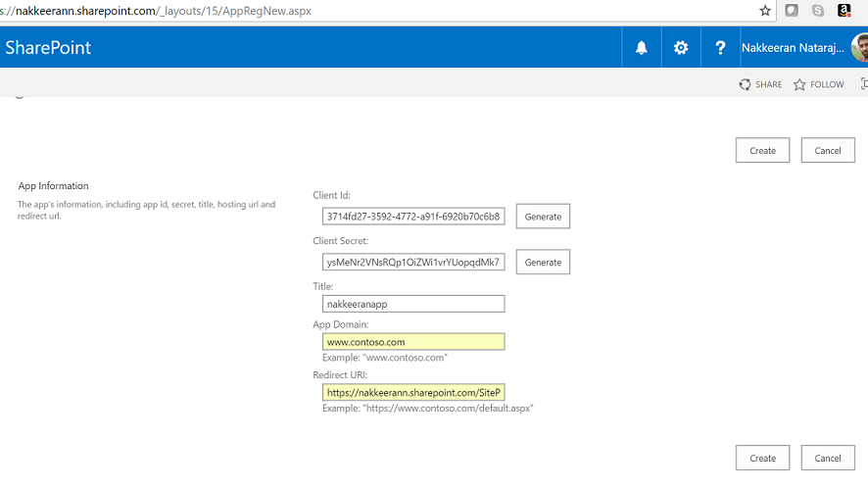Open the SharePoint settings gear
The height and width of the screenshot is (489, 868).
(x=681, y=47)
